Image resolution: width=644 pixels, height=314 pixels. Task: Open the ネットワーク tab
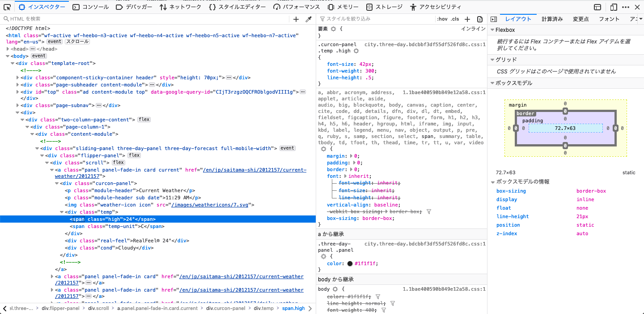[180, 7]
